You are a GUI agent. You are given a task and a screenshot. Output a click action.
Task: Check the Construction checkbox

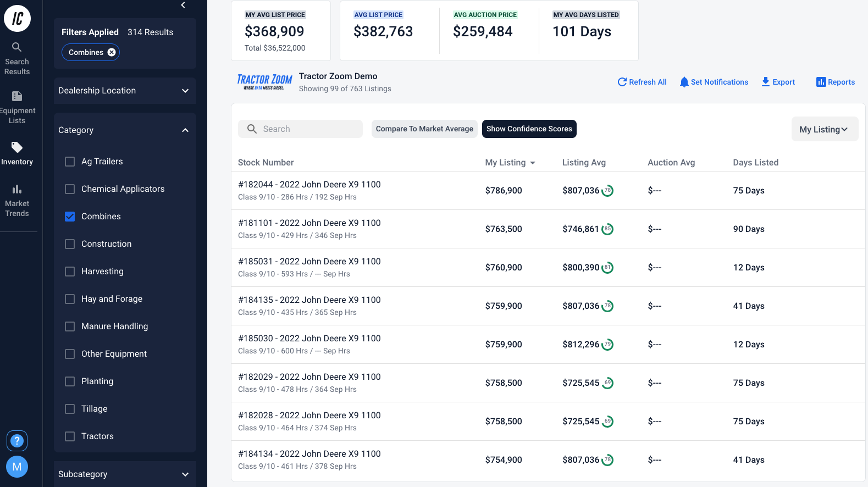[x=70, y=244]
